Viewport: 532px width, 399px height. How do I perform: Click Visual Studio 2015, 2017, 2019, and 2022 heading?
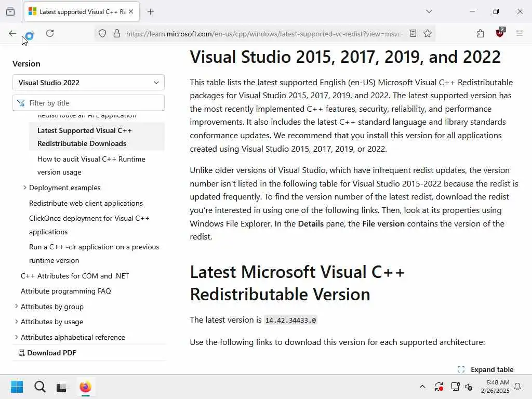click(345, 57)
